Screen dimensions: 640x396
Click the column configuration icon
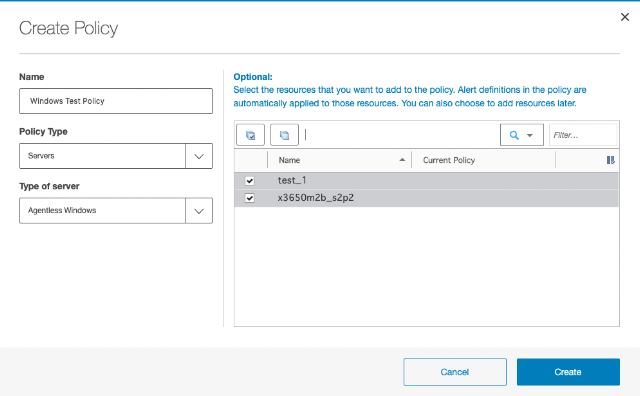[x=610, y=160]
